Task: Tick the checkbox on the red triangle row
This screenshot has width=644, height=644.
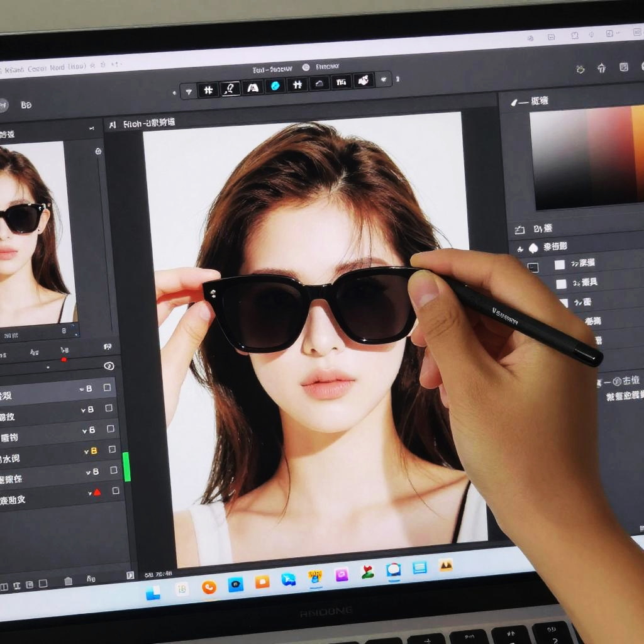Action: point(115,491)
